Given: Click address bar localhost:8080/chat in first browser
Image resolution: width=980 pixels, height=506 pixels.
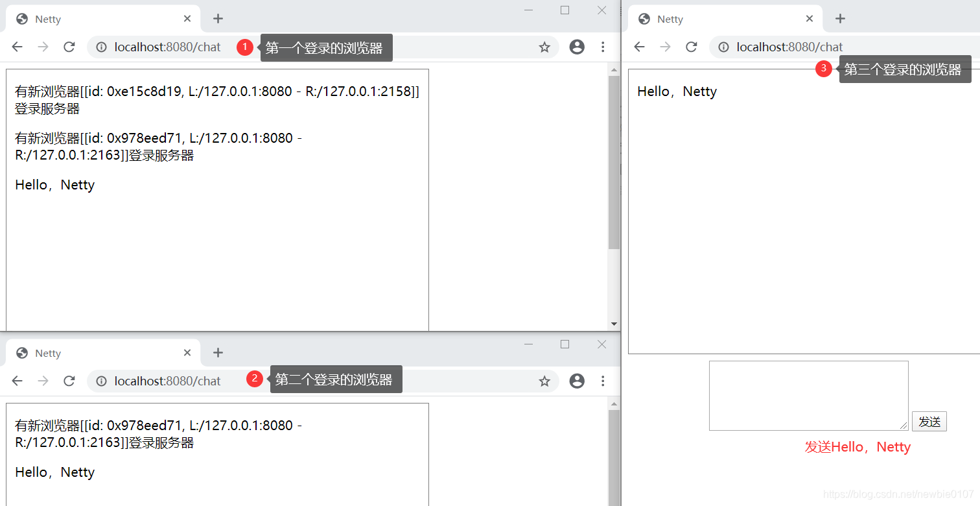Looking at the screenshot, I should point(323,47).
